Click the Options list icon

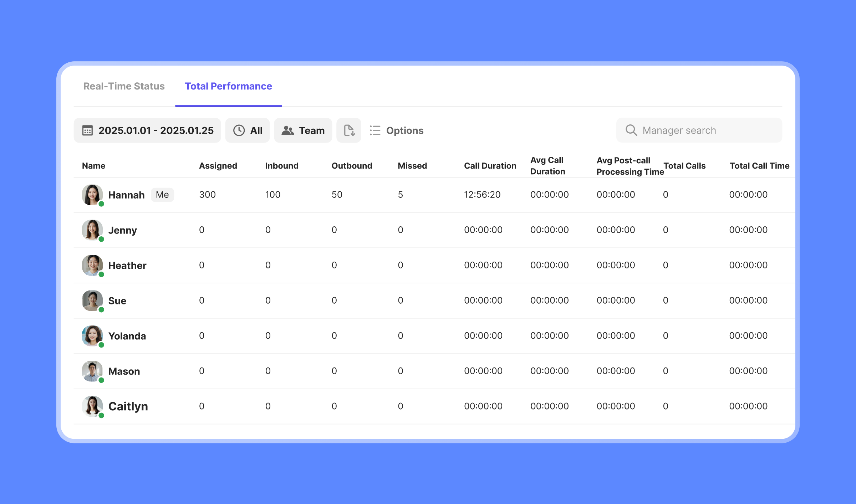point(375,130)
